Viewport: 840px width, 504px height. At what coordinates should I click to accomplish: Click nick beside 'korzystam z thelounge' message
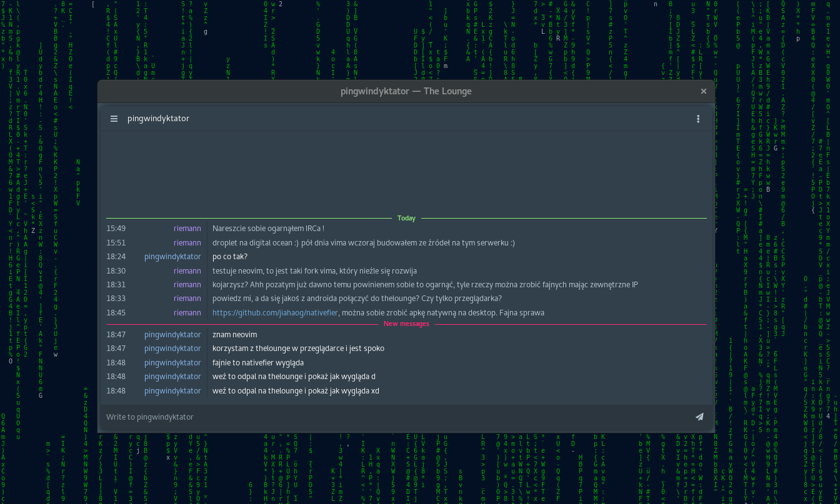click(172, 348)
